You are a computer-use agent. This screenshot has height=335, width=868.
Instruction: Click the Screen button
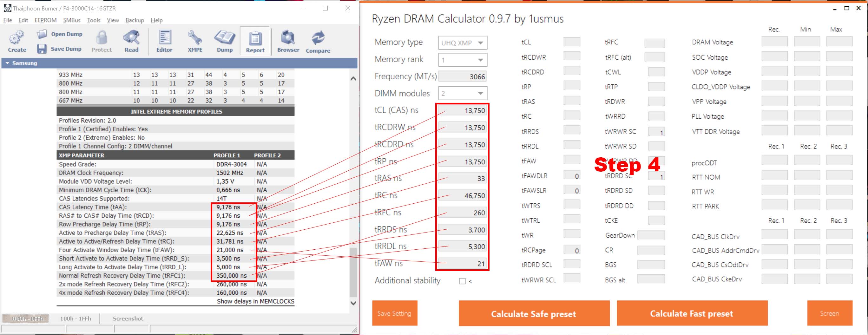click(830, 313)
